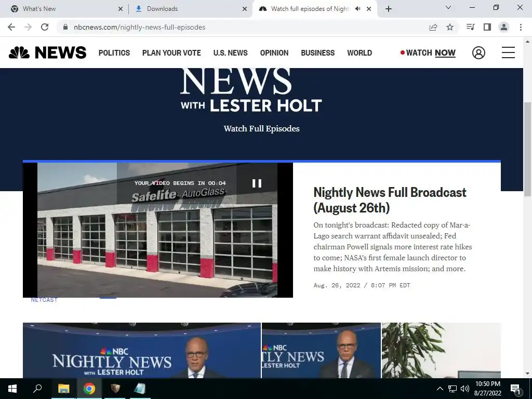532x399 pixels.
Task: Pause the video ad
Action: (257, 183)
